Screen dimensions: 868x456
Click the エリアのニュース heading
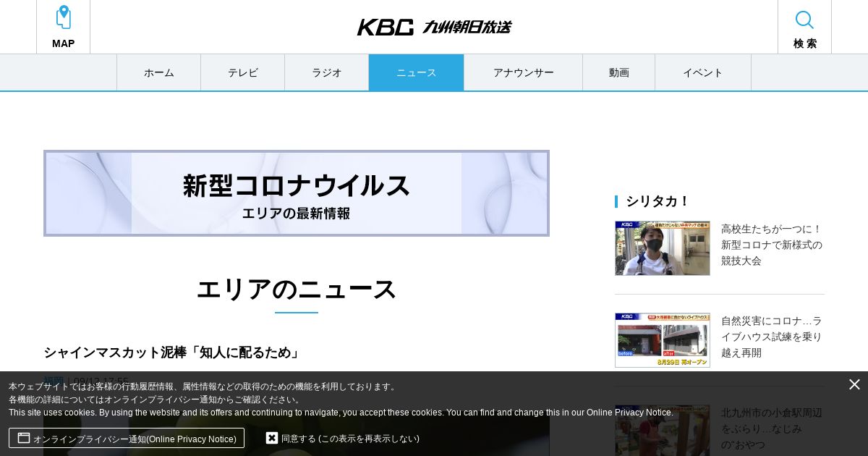(297, 290)
